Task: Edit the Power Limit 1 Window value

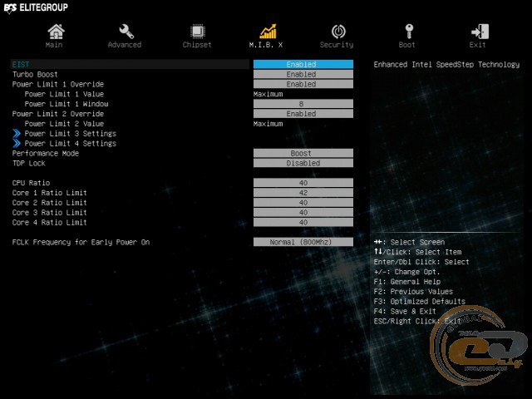Action: [303, 104]
